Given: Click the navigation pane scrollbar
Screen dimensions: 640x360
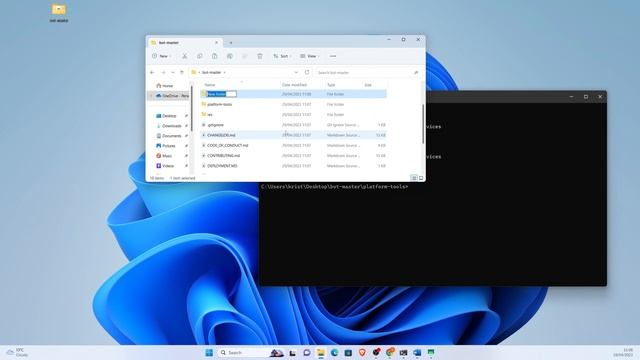Looking at the screenshot, I should tap(191, 108).
